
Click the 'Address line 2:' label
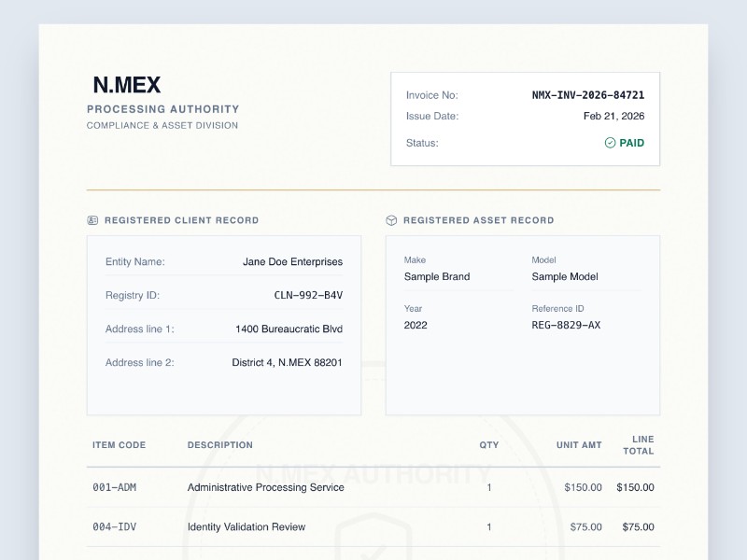[x=139, y=362]
